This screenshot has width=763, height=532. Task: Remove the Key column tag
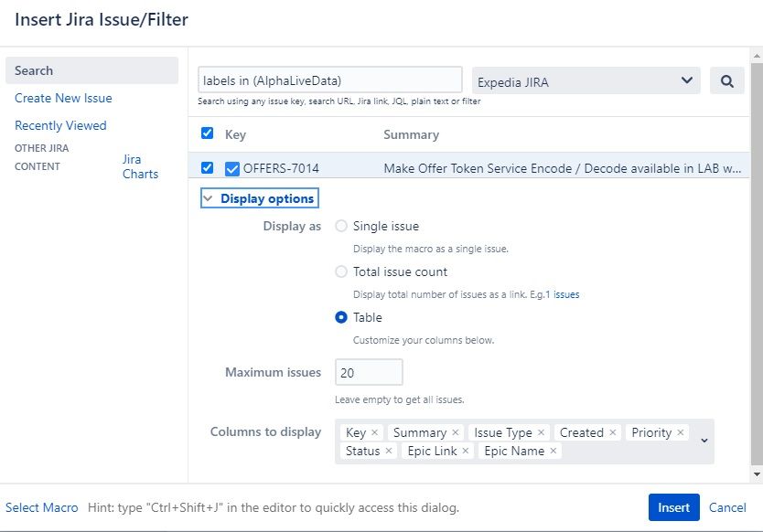pos(375,432)
